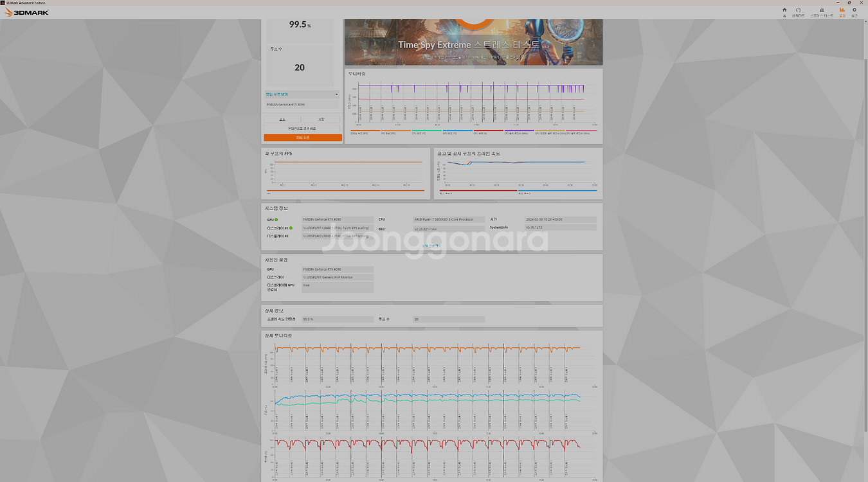Toggle the blue CPU temperature legend
Viewport: 868px width, 482px height.
click(458, 132)
